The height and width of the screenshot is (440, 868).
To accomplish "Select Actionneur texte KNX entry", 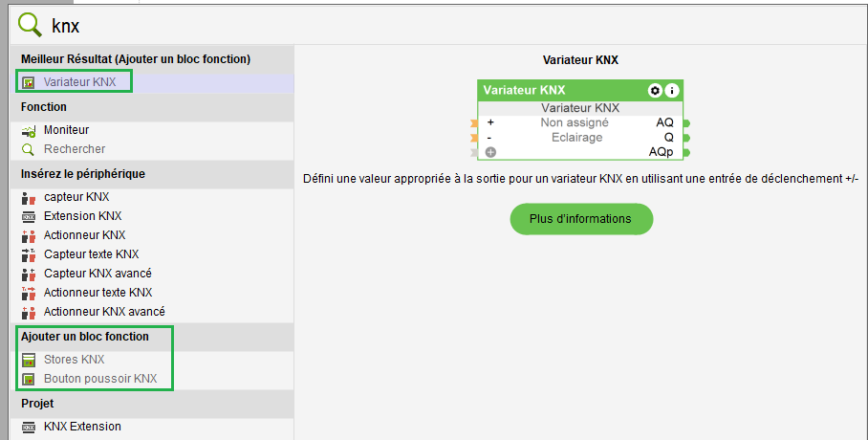I will [x=98, y=293].
